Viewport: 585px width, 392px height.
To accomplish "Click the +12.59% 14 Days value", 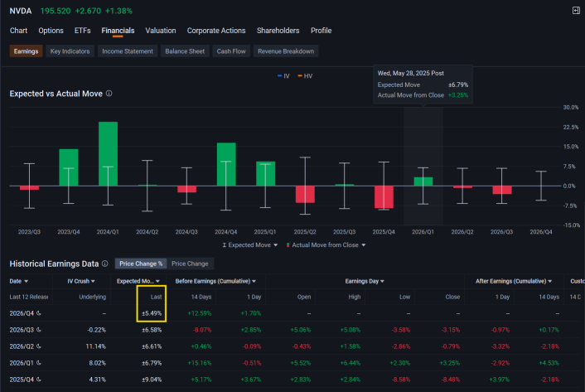I will pyautogui.click(x=200, y=313).
